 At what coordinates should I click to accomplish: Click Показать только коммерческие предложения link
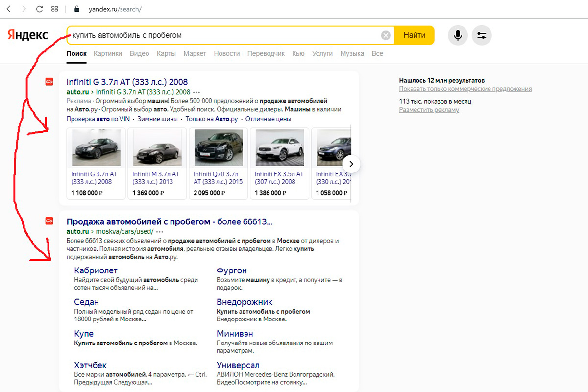(465, 89)
